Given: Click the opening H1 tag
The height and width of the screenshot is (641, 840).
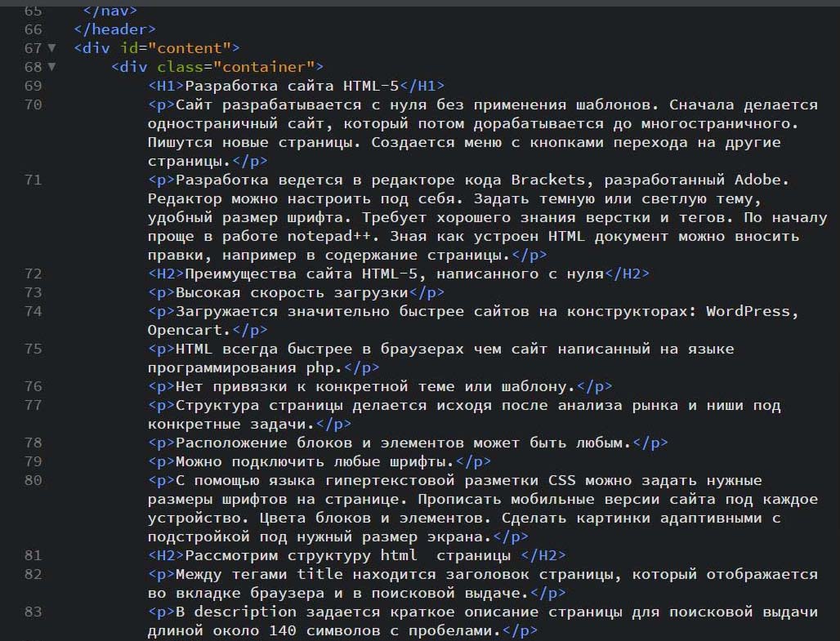Looking at the screenshot, I should tap(166, 86).
